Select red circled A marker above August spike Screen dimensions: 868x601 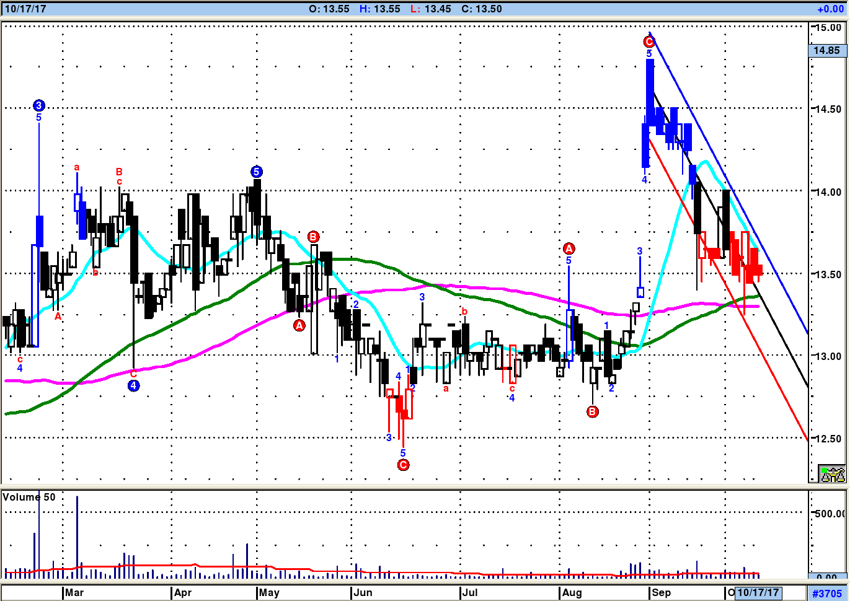click(569, 248)
